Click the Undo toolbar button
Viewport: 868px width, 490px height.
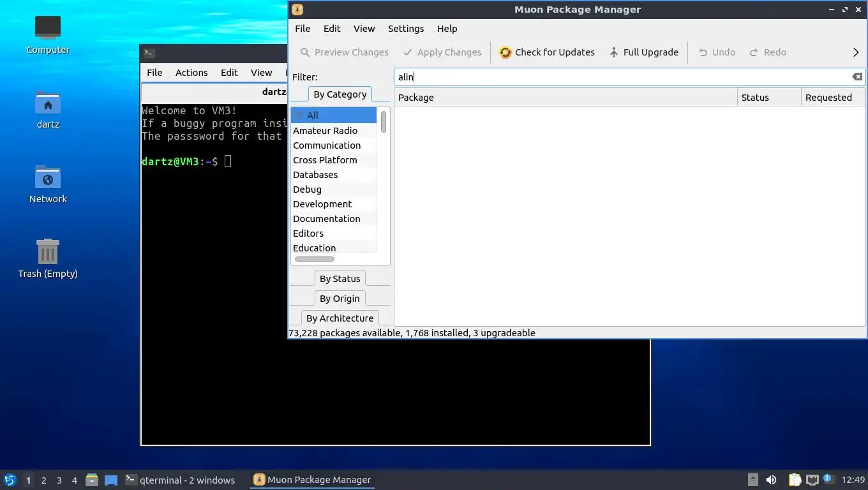(x=717, y=52)
